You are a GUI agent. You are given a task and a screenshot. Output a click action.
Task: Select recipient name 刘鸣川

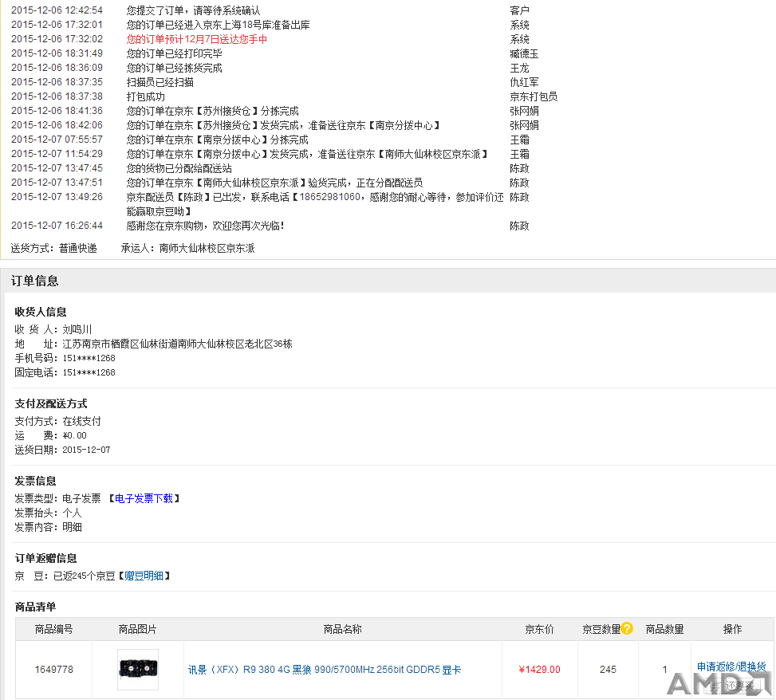(x=77, y=329)
